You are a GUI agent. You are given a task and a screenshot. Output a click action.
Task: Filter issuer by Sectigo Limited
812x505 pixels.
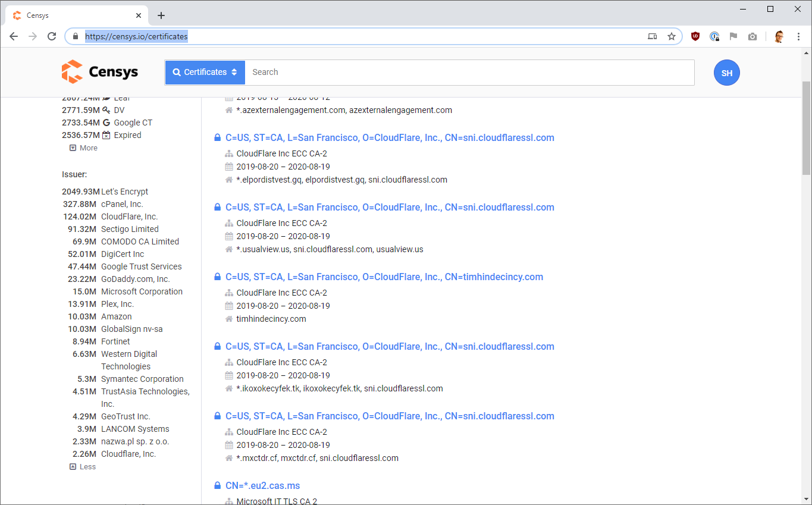click(x=130, y=229)
